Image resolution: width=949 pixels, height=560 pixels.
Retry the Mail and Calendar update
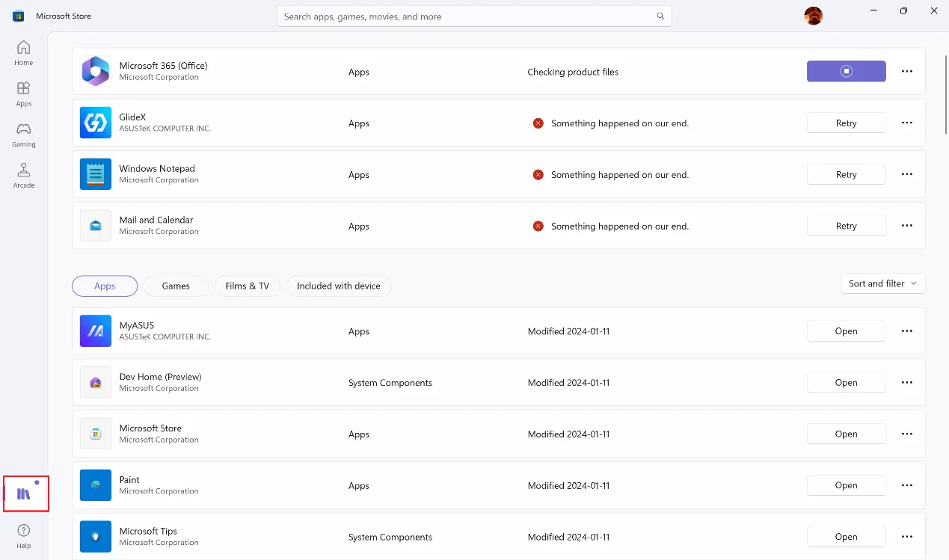tap(846, 225)
